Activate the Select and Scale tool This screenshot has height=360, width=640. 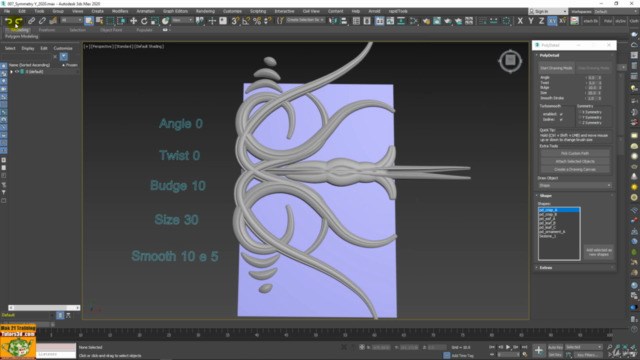[x=155, y=21]
